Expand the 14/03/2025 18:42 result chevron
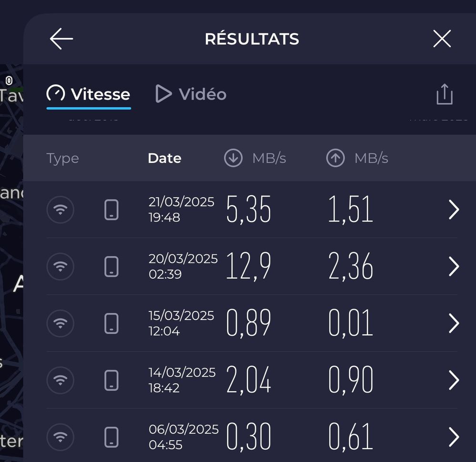 pyautogui.click(x=454, y=380)
